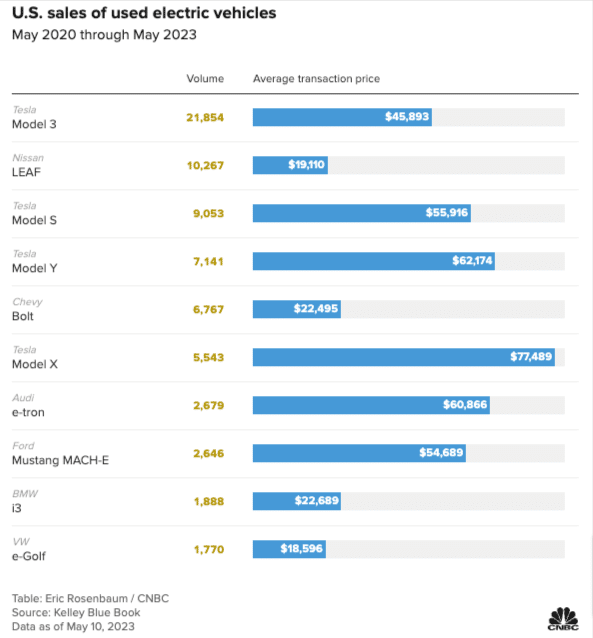
Task: Click the Average transaction price header
Action: click(x=316, y=79)
